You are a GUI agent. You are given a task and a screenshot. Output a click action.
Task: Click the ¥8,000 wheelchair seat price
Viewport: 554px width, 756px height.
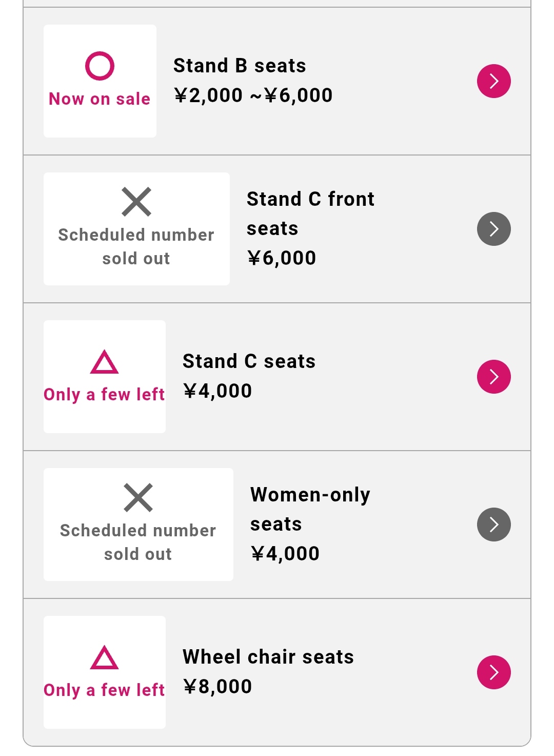click(217, 687)
